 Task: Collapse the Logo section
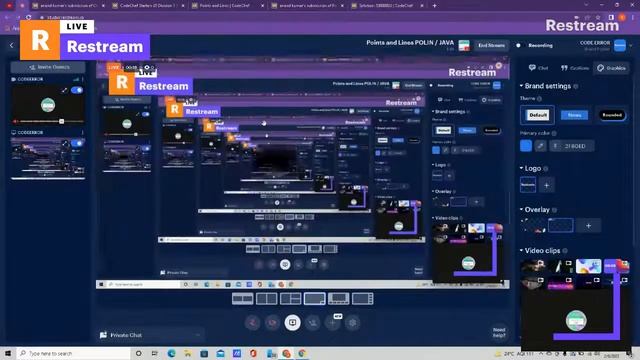point(521,168)
